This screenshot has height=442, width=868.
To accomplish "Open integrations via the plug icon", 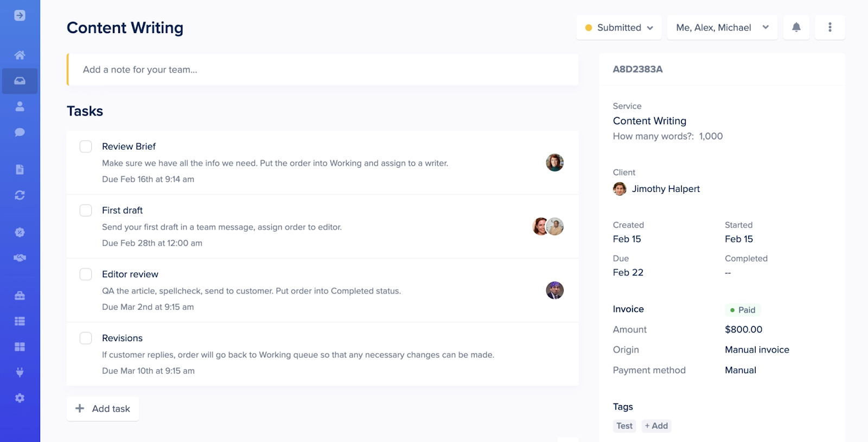I will 20,372.
